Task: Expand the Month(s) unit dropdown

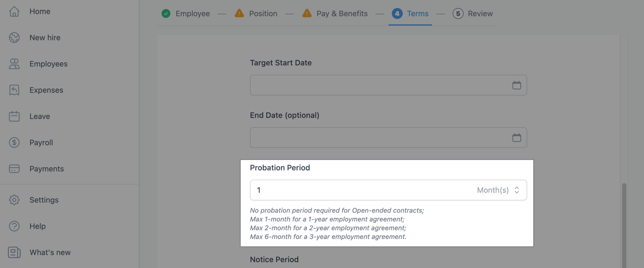Action: [499, 190]
